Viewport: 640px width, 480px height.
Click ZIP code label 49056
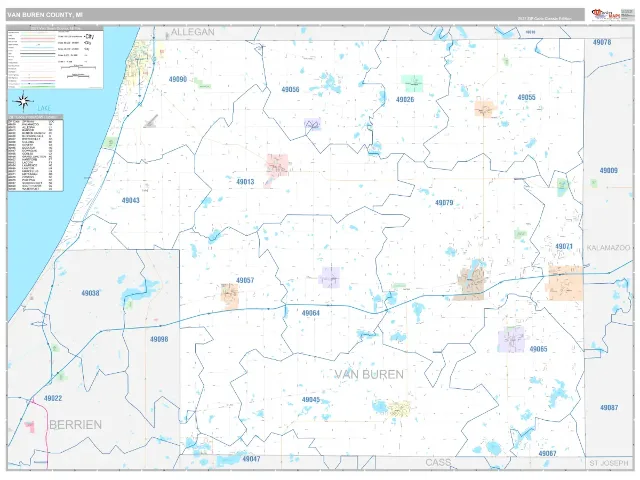(x=290, y=89)
